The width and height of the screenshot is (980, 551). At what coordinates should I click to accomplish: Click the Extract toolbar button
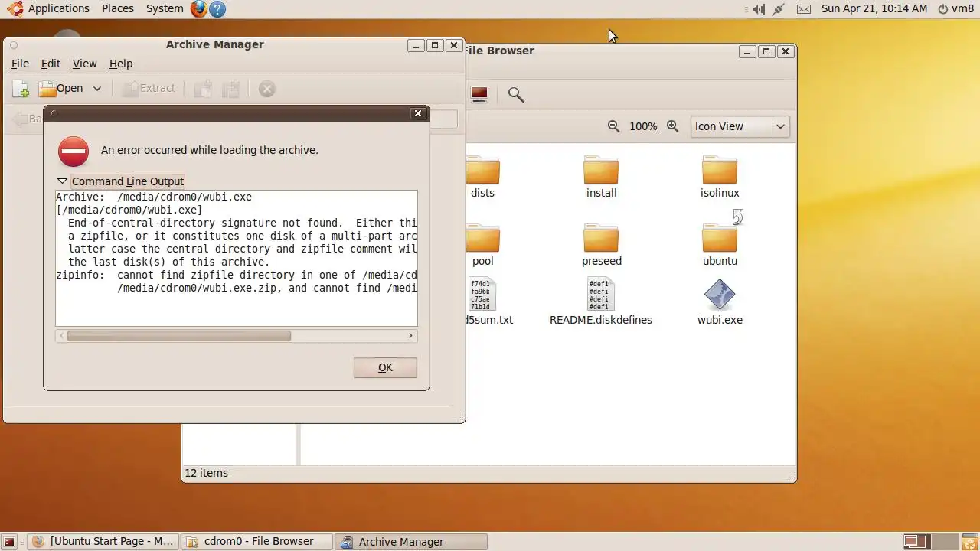149,88
